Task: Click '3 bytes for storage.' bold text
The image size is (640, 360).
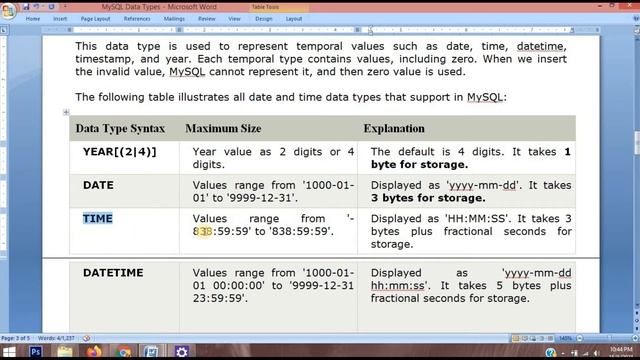Action: [x=428, y=198]
